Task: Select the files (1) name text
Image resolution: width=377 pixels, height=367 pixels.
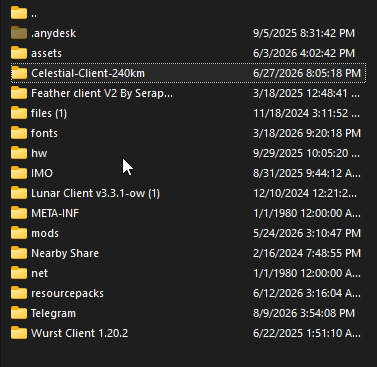Action: (49, 113)
